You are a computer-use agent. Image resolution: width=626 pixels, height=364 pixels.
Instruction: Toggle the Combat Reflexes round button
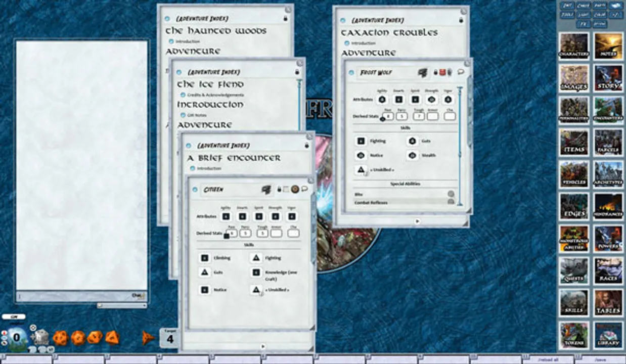tap(451, 202)
